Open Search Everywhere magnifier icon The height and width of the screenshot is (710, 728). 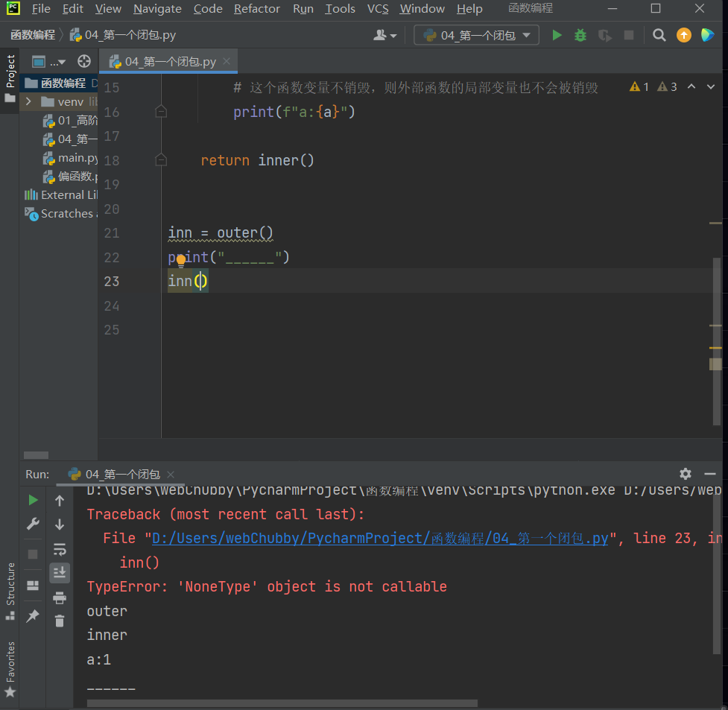(x=659, y=35)
